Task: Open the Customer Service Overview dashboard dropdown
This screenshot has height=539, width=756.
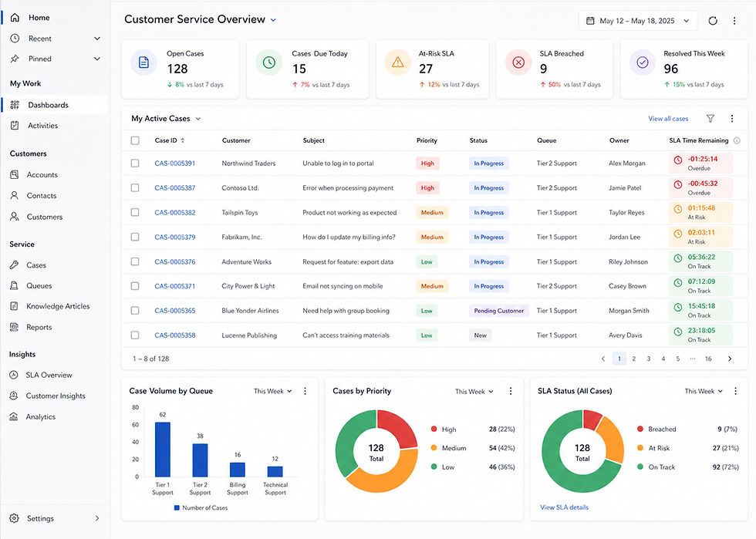Action: 273,20
